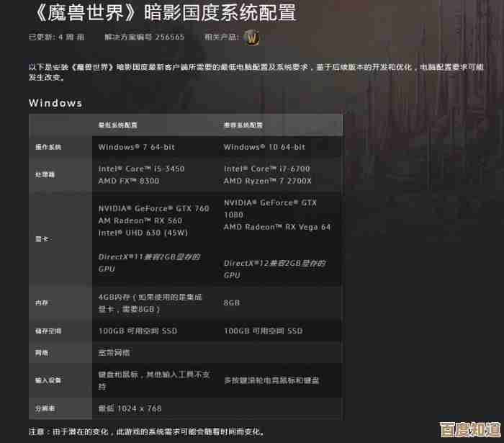
Task: Click the World of Warcraft product icon
Action: [251, 37]
